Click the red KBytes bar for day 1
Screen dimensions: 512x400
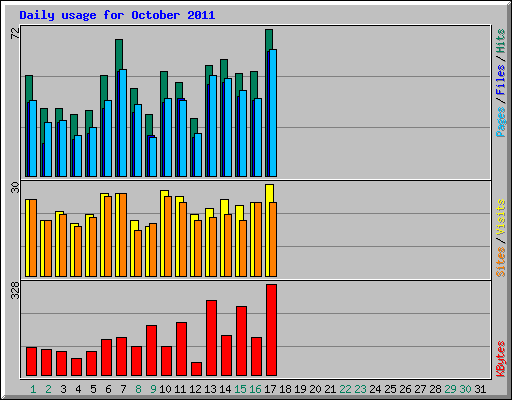click(x=31, y=362)
